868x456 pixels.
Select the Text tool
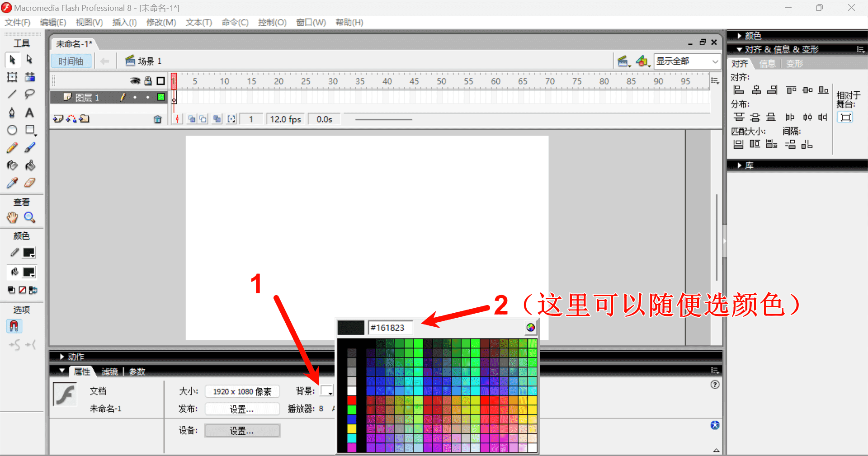tap(29, 113)
